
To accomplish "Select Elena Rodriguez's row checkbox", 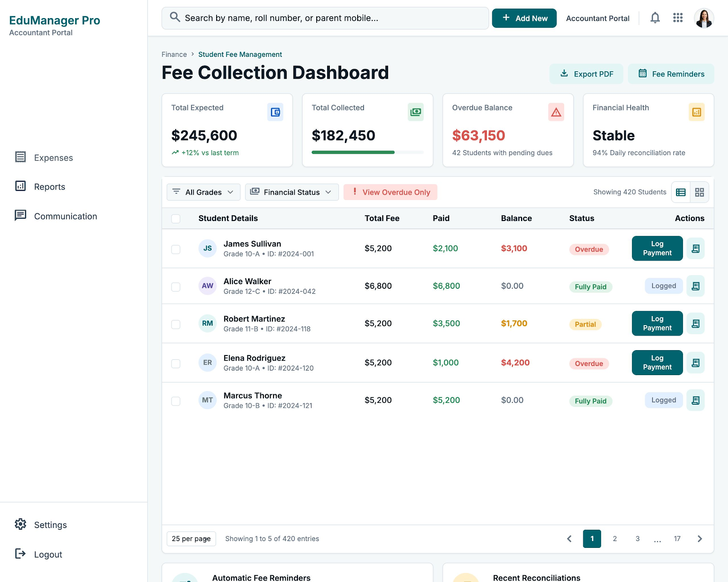I will pos(176,363).
